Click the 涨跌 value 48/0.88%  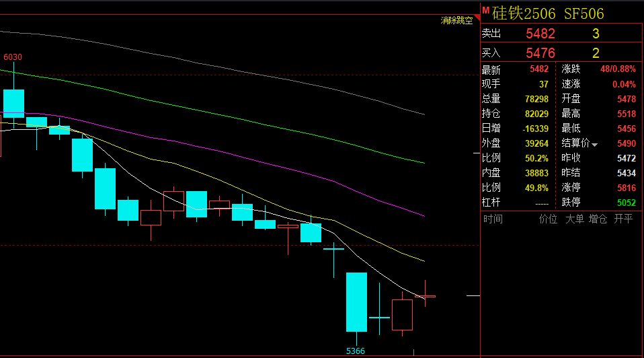tap(618, 69)
